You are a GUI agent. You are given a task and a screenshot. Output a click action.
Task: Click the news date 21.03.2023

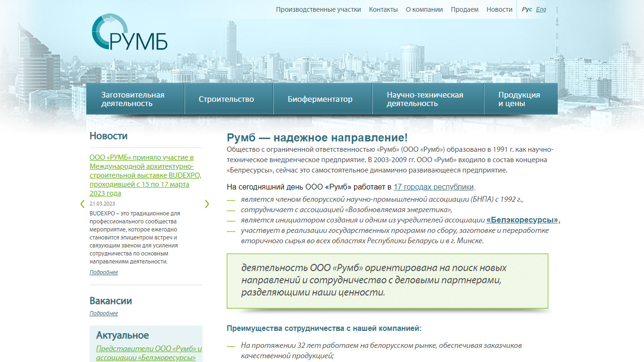point(102,204)
